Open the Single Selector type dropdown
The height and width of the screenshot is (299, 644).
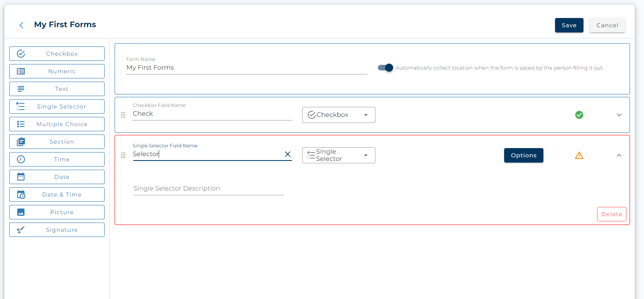point(338,155)
